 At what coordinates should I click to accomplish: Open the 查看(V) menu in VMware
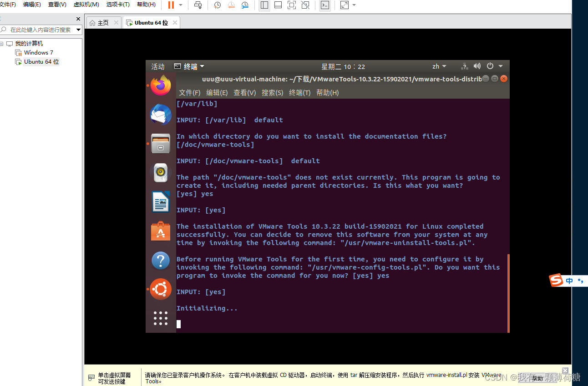click(x=57, y=5)
